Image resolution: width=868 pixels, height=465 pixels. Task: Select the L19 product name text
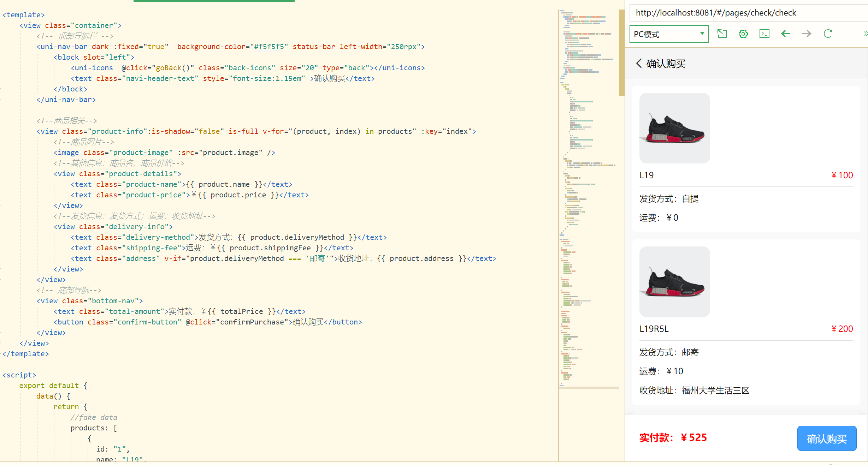click(x=646, y=175)
